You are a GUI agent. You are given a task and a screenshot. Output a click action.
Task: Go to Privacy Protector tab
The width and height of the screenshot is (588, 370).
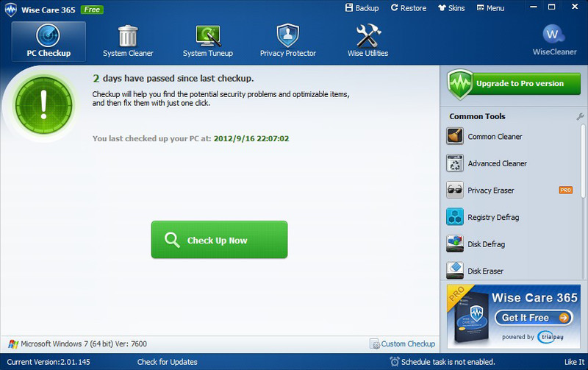point(288,41)
